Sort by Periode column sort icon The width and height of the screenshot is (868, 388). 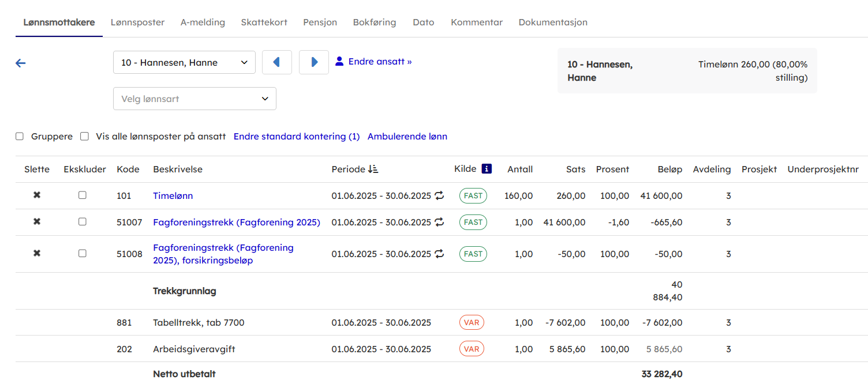tap(373, 169)
